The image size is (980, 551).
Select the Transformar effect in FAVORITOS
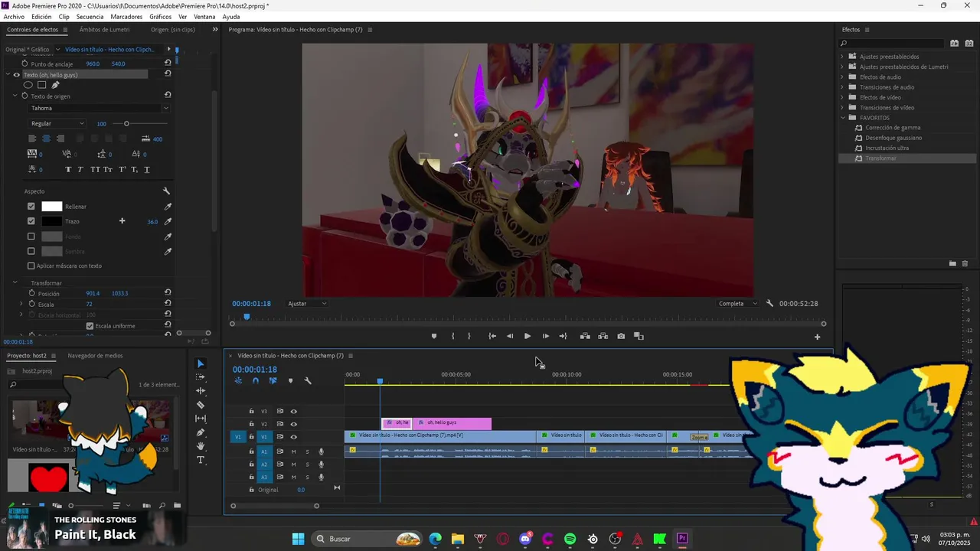880,158
